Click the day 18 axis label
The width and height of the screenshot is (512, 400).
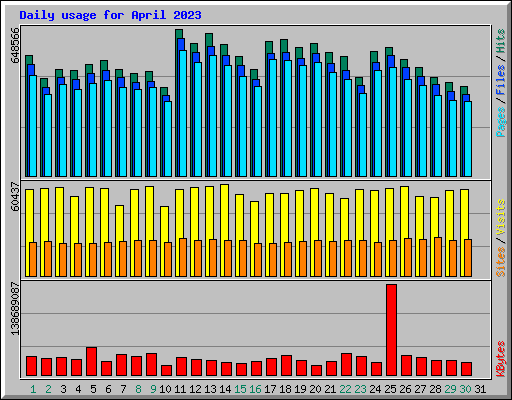point(285,389)
